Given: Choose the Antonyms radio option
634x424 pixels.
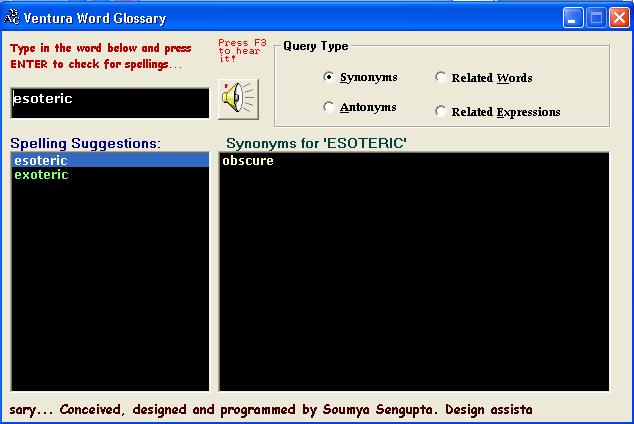Looking at the screenshot, I should click(x=329, y=107).
